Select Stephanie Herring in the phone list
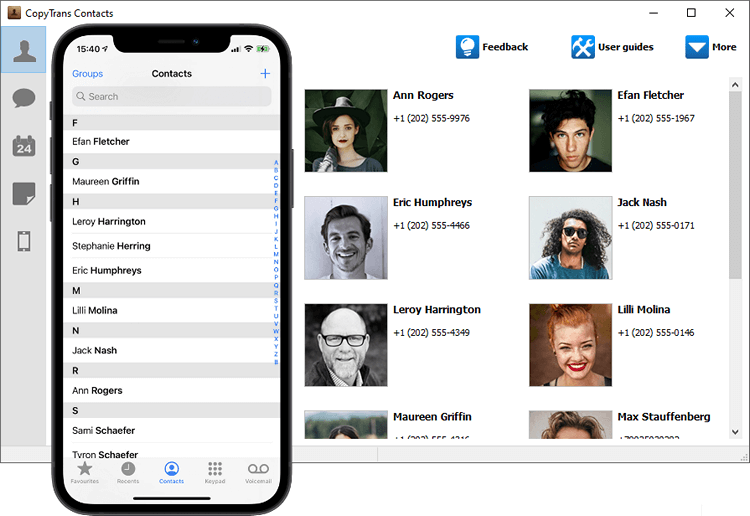750x516 pixels. pyautogui.click(x=171, y=246)
